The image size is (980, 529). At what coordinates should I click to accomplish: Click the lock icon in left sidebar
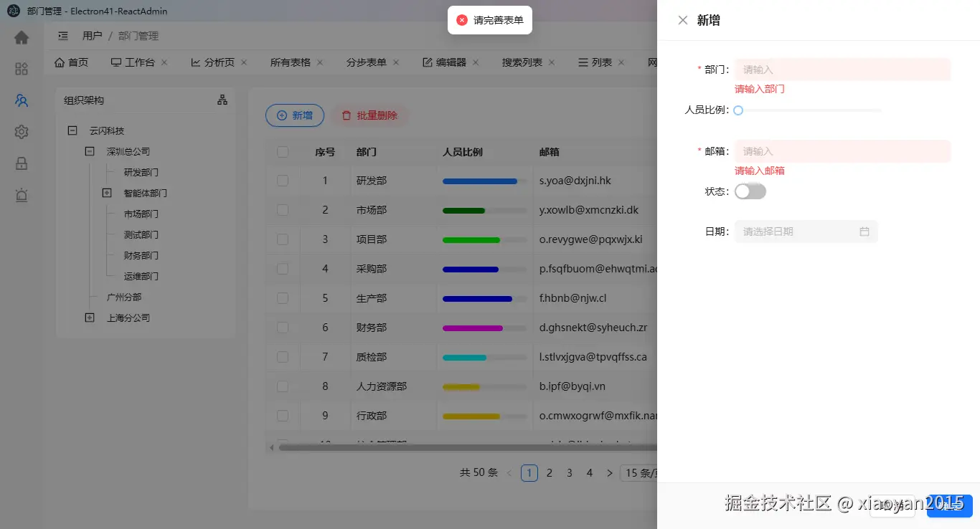(x=22, y=163)
